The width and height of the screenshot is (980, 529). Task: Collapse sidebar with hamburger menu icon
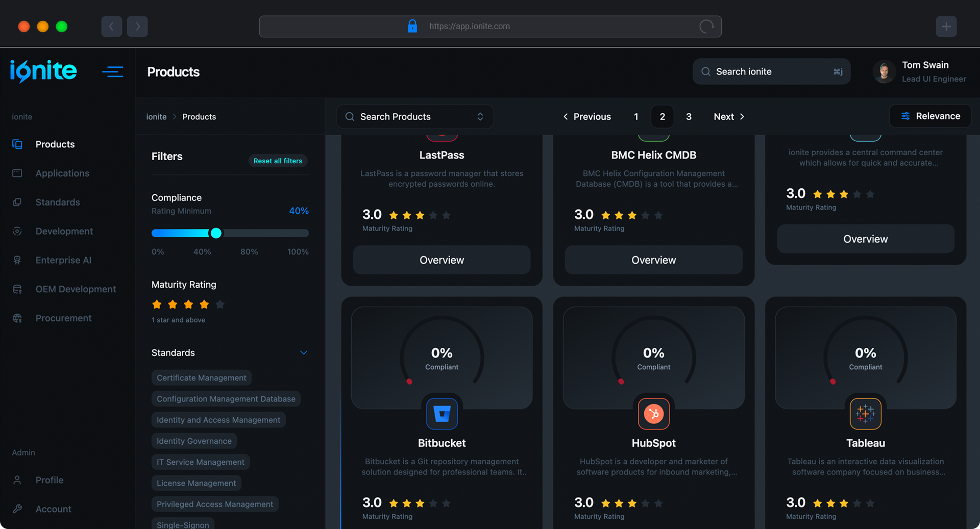click(112, 71)
